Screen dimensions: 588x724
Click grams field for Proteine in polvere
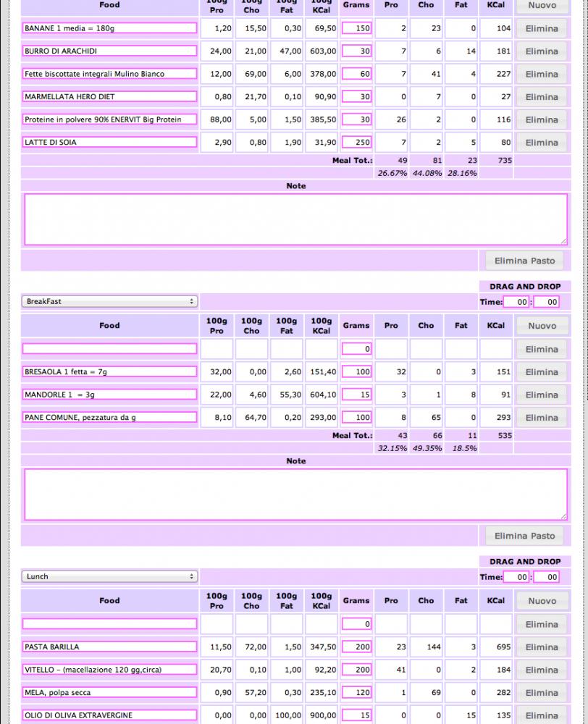coord(356,119)
